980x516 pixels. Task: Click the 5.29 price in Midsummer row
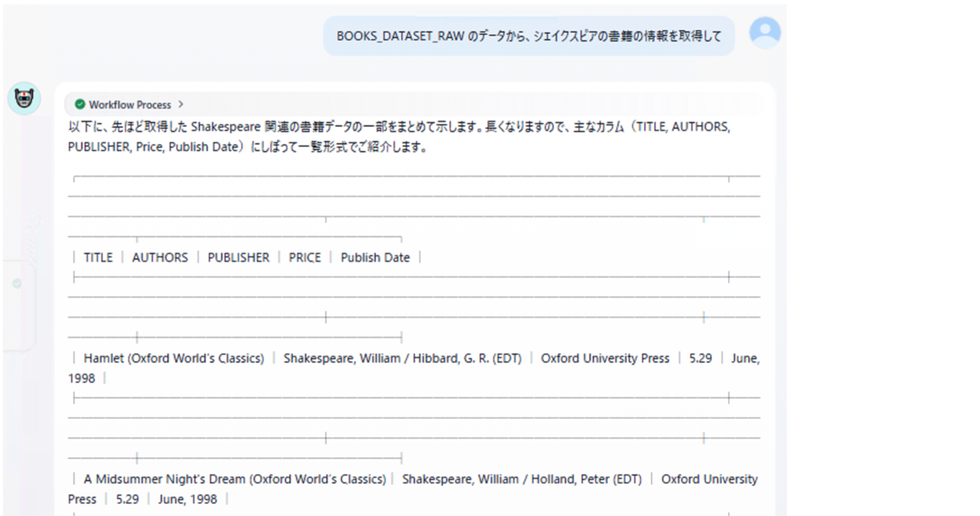127,499
